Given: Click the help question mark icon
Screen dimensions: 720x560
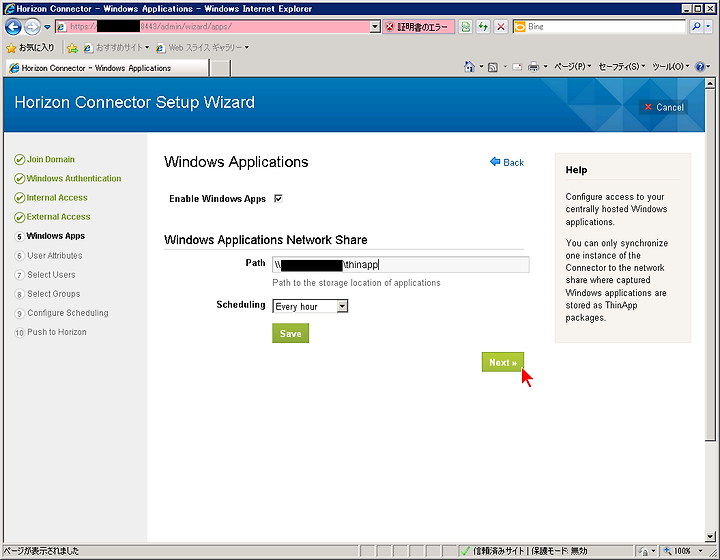Looking at the screenshot, I should [700, 67].
